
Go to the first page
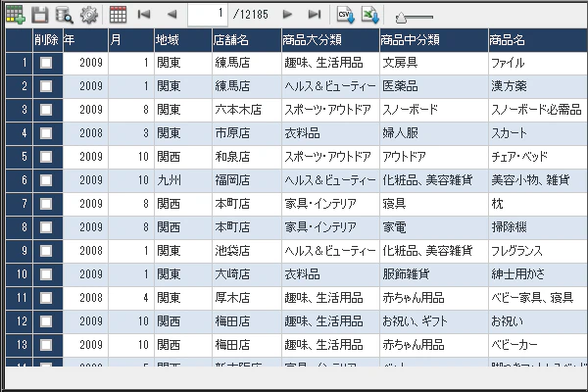[x=144, y=15]
